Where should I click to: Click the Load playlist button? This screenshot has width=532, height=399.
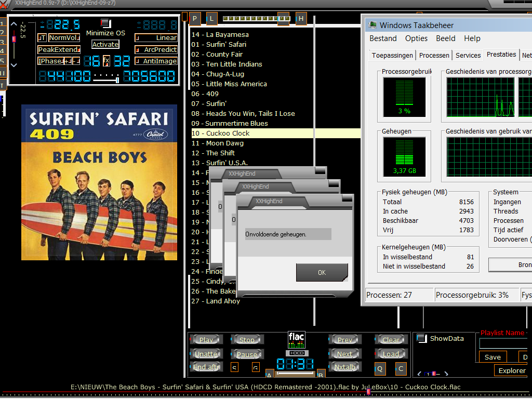pos(391,354)
